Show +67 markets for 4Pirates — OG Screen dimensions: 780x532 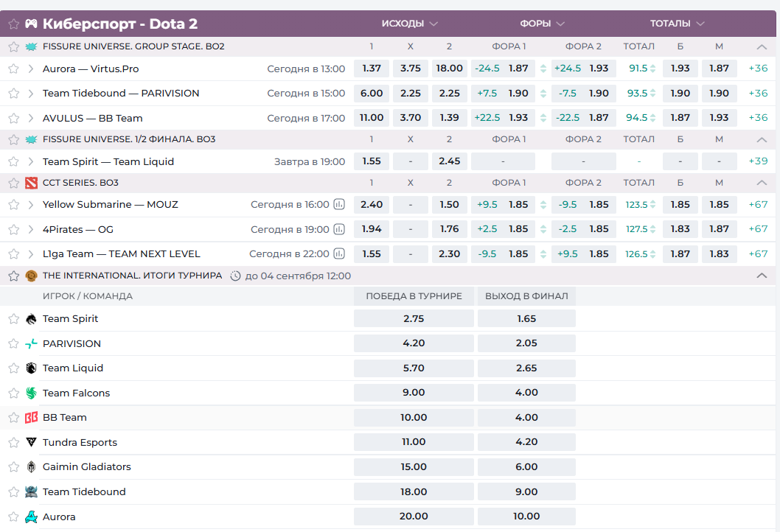[758, 228]
